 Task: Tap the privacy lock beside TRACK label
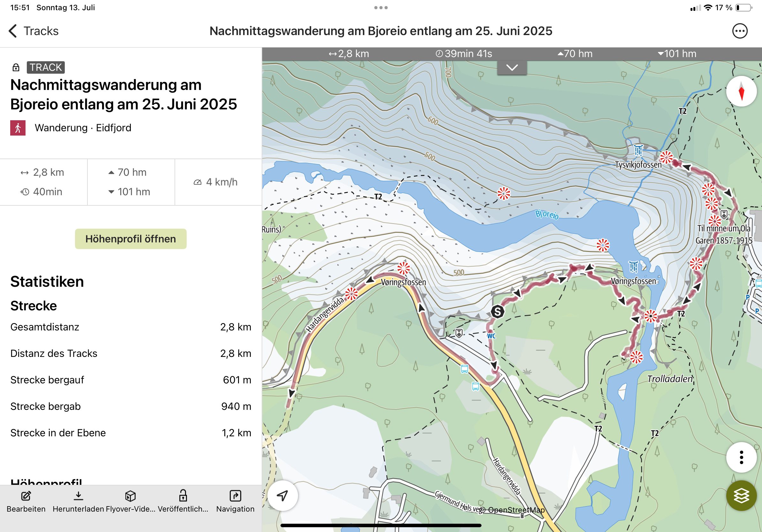point(16,68)
